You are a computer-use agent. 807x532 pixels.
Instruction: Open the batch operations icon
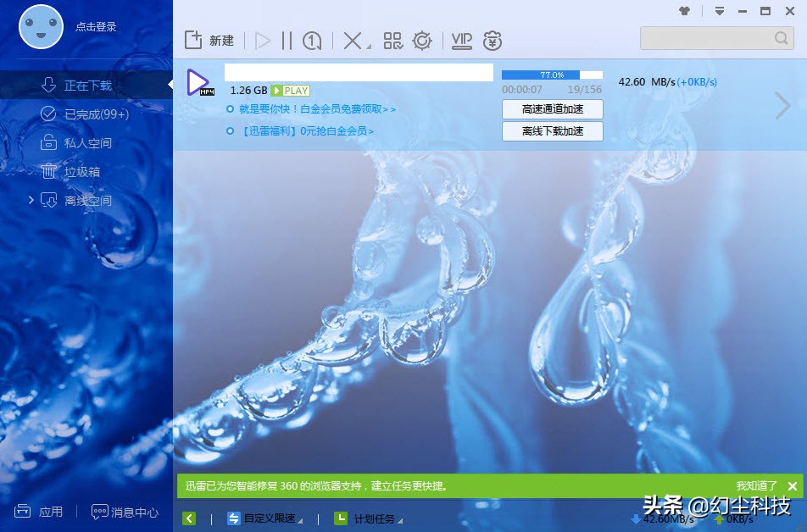(393, 40)
